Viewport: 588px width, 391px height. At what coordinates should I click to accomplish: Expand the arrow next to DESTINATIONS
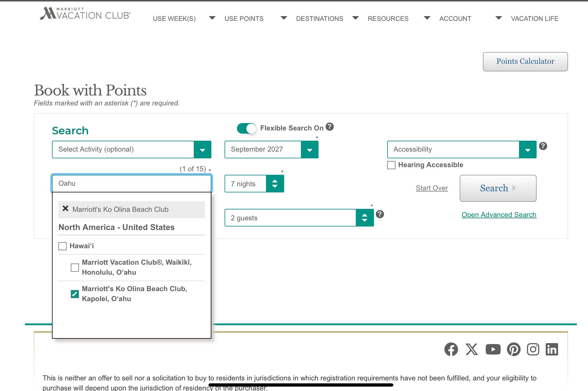356,18
